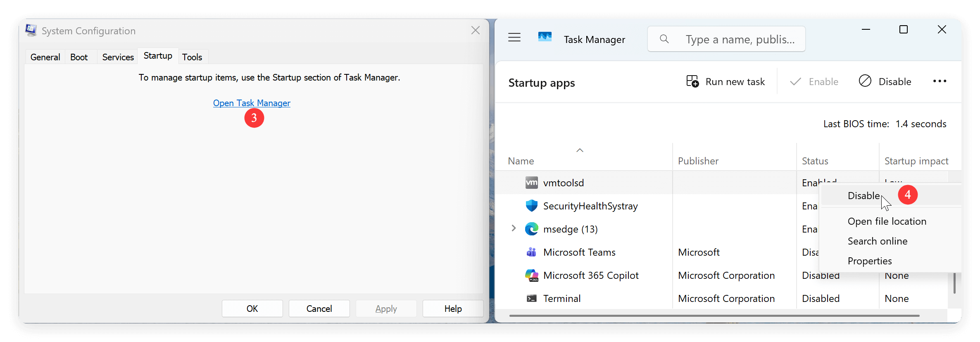Click the Disable toolbar button label
Image resolution: width=980 pixels, height=342 pixels.
coord(895,82)
